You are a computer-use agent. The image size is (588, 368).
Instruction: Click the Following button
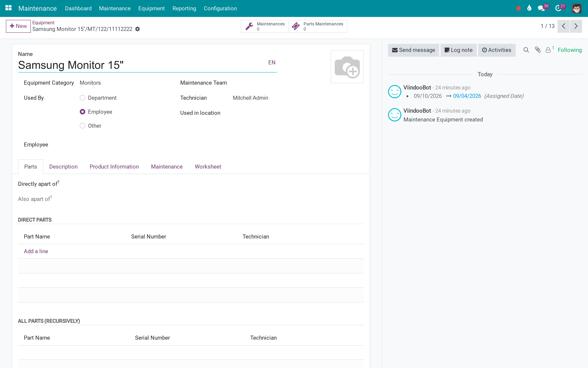570,50
